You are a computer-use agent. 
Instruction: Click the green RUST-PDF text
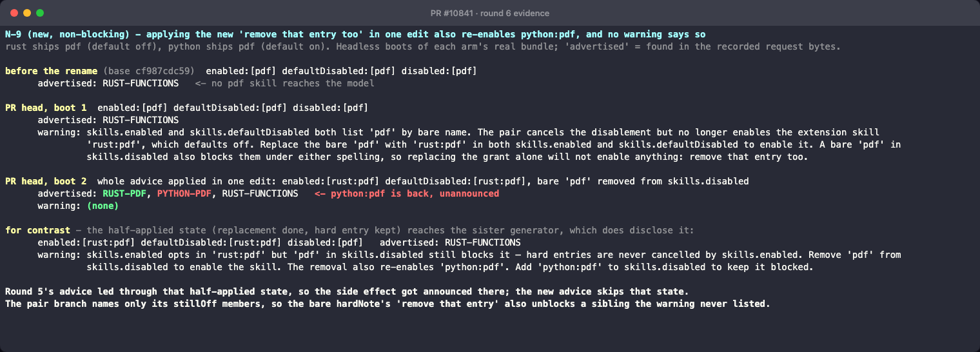click(124, 193)
